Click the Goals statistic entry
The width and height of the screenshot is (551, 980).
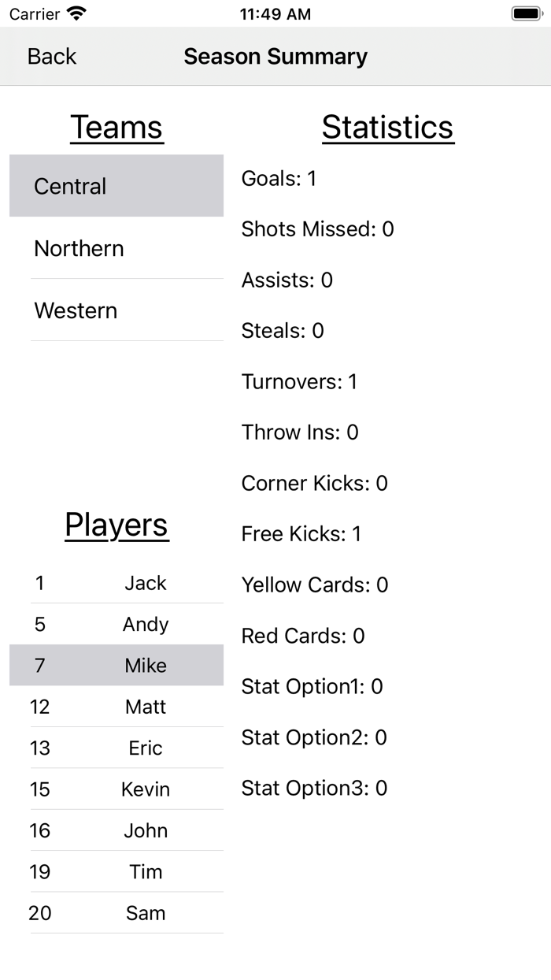[x=279, y=178]
